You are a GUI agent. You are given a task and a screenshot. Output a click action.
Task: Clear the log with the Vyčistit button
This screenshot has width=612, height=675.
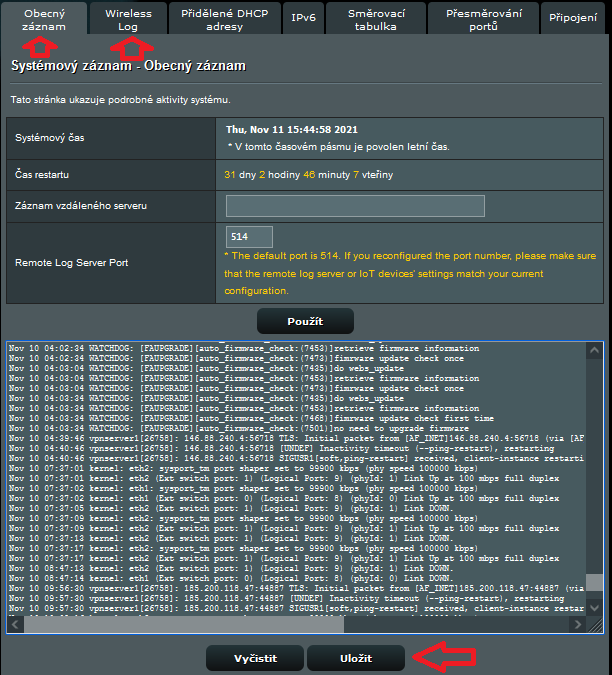tap(255, 658)
